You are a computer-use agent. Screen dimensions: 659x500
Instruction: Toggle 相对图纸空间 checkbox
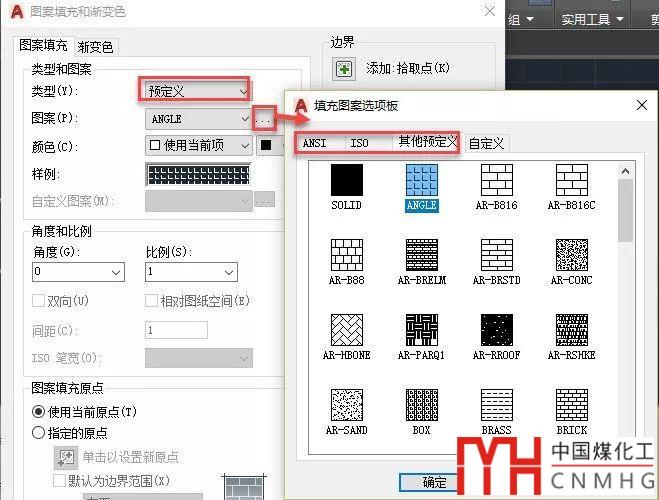pyautogui.click(x=151, y=300)
